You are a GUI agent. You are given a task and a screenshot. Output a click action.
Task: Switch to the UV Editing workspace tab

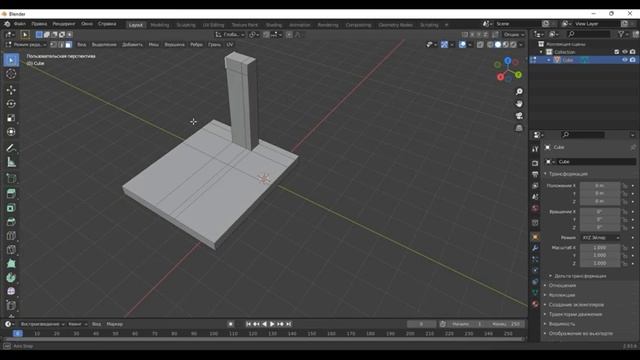click(213, 25)
